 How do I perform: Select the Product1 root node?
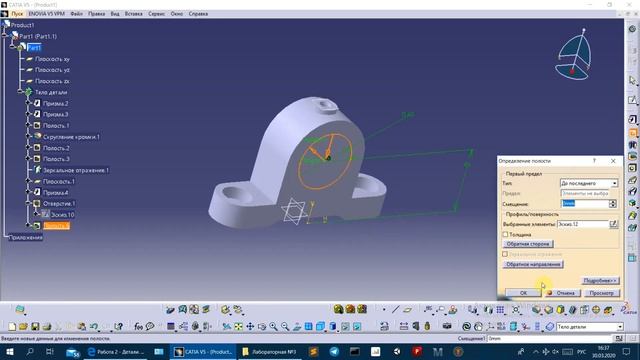(x=22, y=25)
